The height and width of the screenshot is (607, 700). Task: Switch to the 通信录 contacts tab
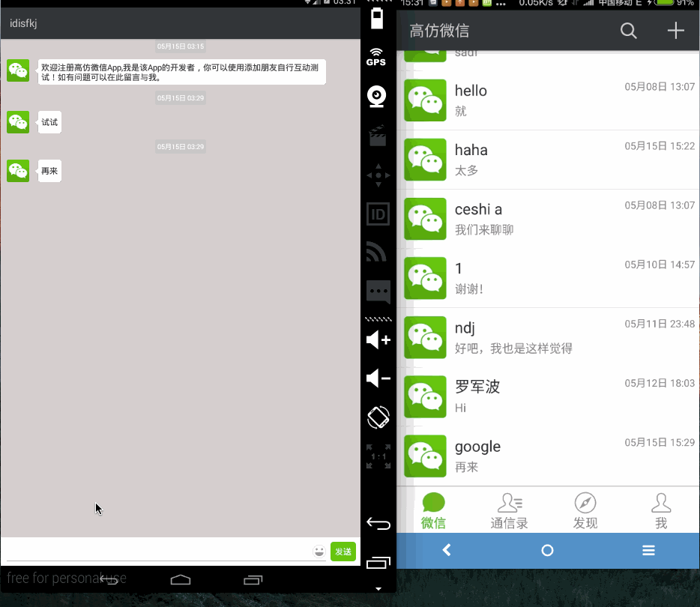(x=510, y=511)
